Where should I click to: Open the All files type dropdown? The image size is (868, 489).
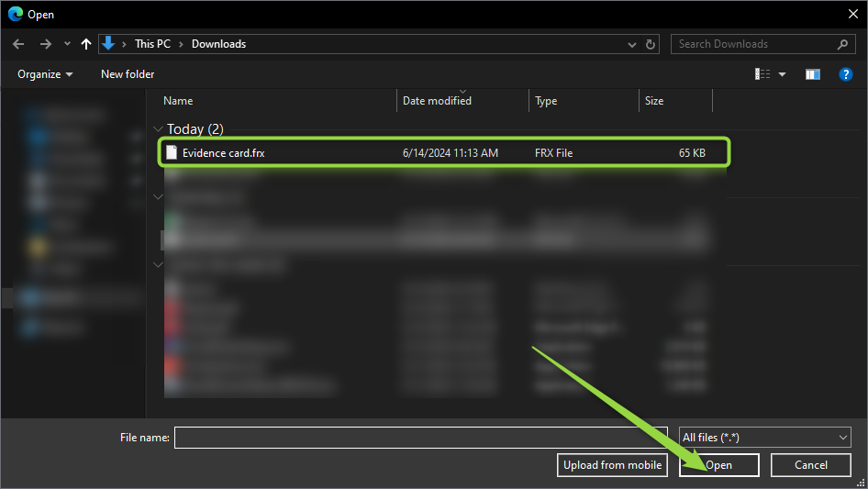[764, 438]
